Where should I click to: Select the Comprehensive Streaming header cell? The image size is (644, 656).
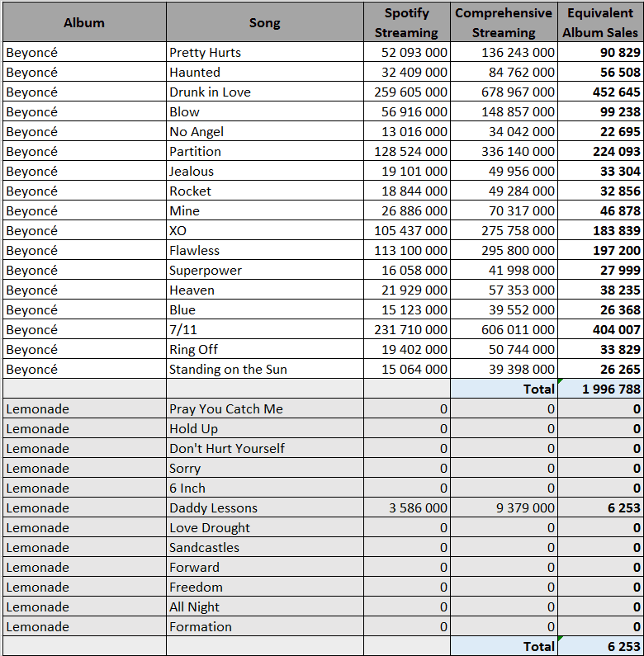click(504, 22)
